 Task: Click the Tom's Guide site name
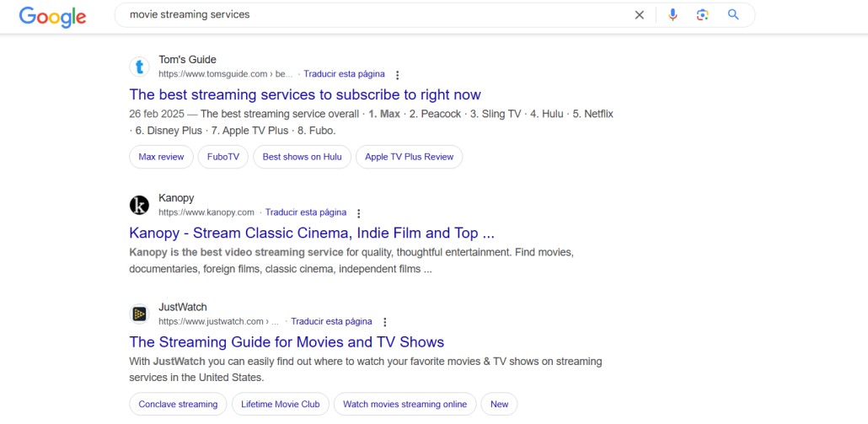pyautogui.click(x=187, y=60)
